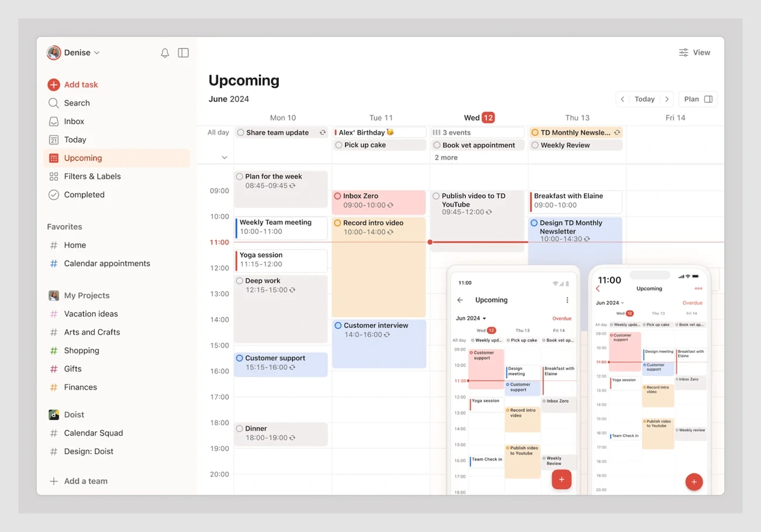This screenshot has width=761, height=532.
Task: Open Filters & Labels
Action: coord(91,176)
